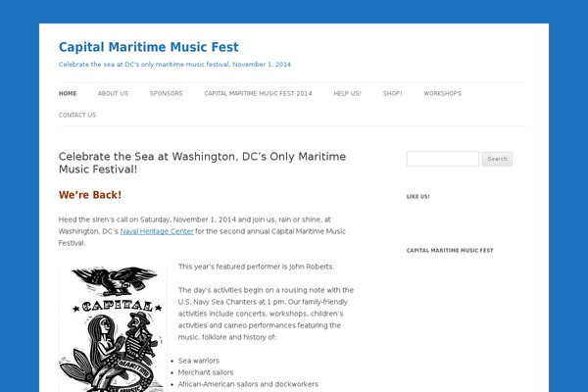588x392 pixels.
Task: Click the We're Back! heading
Action: click(x=90, y=195)
